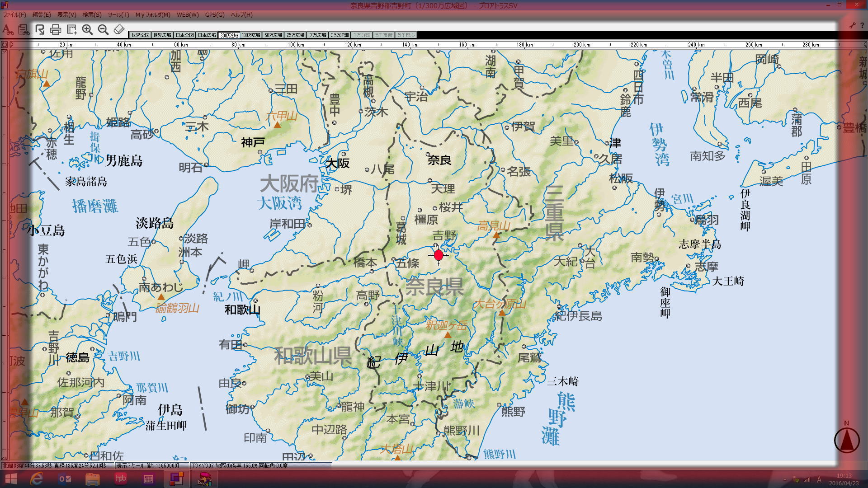Select the eraser tool icon
This screenshot has width=868, height=488.
point(119,30)
